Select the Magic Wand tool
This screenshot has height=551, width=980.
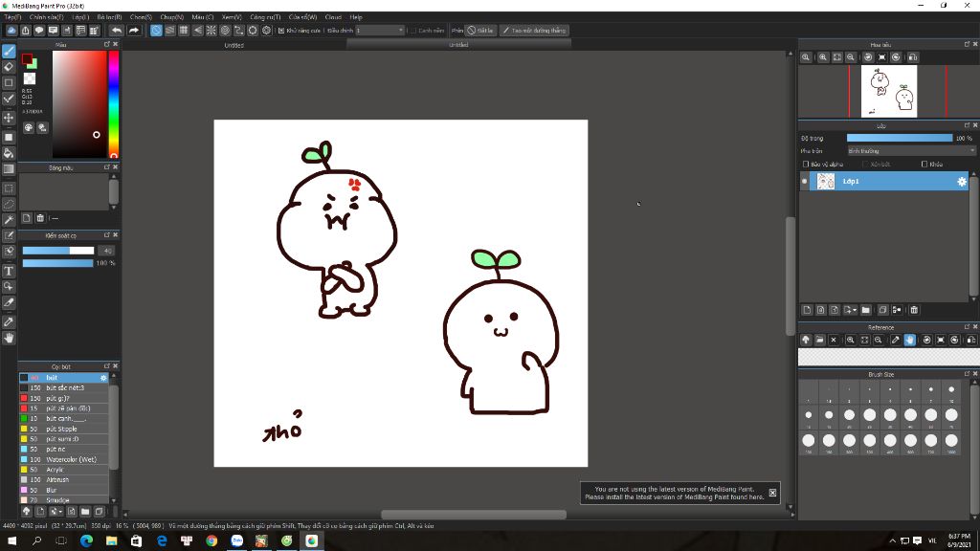click(9, 219)
